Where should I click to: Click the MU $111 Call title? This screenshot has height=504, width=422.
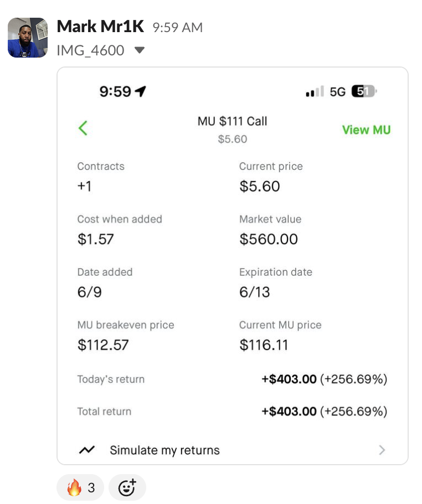click(x=232, y=121)
